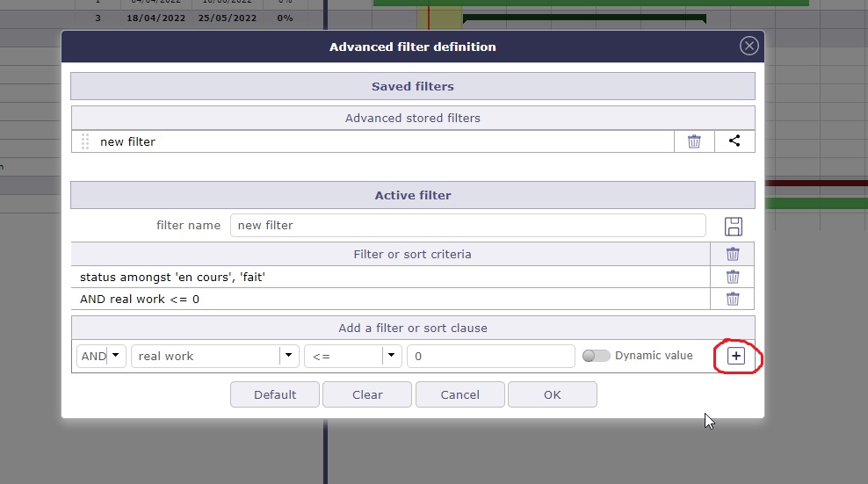Click the plus icon to add filter clause
Viewport: 868px width, 484px height.
tap(736, 356)
